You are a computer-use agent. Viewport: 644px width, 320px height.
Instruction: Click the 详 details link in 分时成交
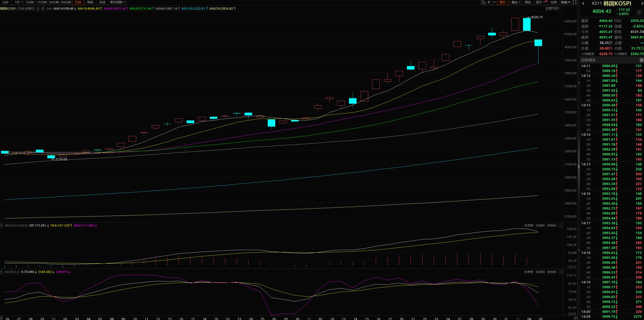click(641, 60)
